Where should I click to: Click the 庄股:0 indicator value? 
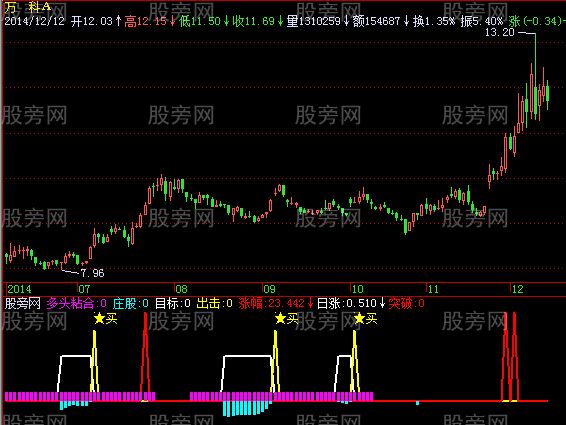(131, 303)
